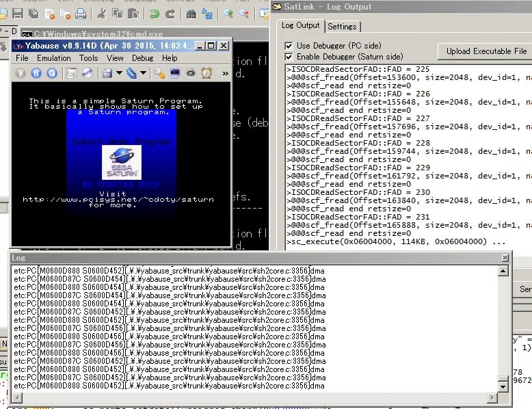
Task: Toggle Enable Debugger (Saturn side) checkbox
Action: (x=289, y=57)
